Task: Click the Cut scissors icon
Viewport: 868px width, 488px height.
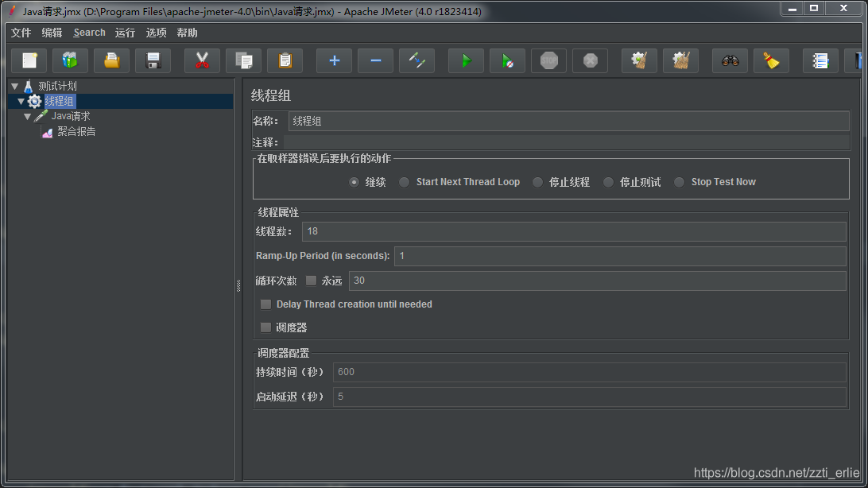Action: tap(202, 60)
